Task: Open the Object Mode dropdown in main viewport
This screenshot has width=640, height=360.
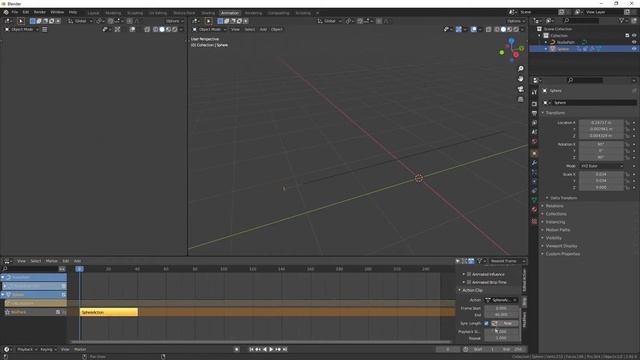Action: (209, 29)
